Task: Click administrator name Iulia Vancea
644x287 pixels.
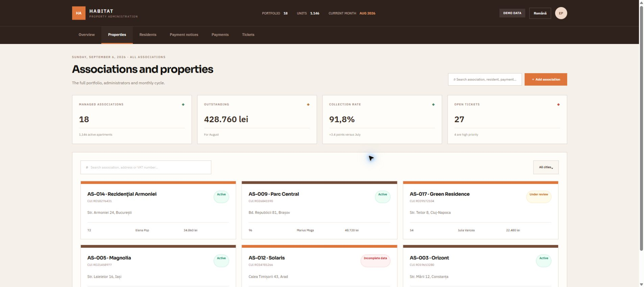Action: tap(466, 230)
